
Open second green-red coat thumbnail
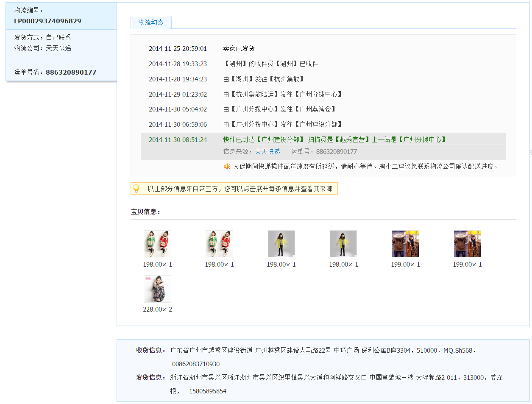[x=219, y=244]
